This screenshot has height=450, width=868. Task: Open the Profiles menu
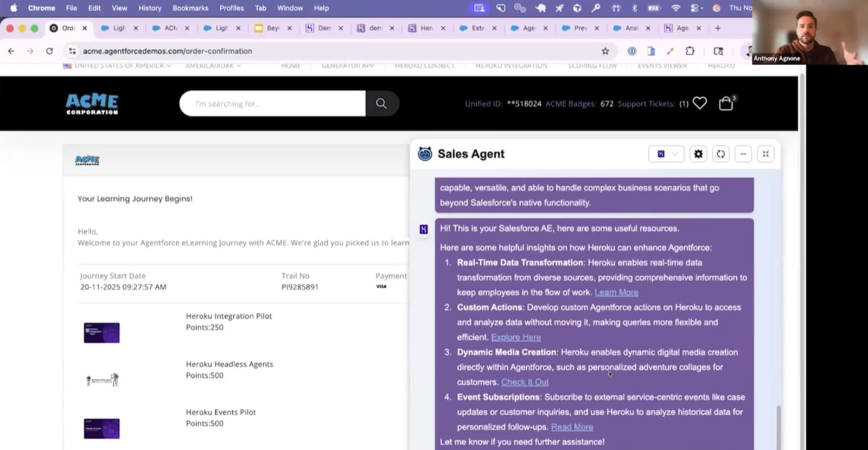coord(232,8)
